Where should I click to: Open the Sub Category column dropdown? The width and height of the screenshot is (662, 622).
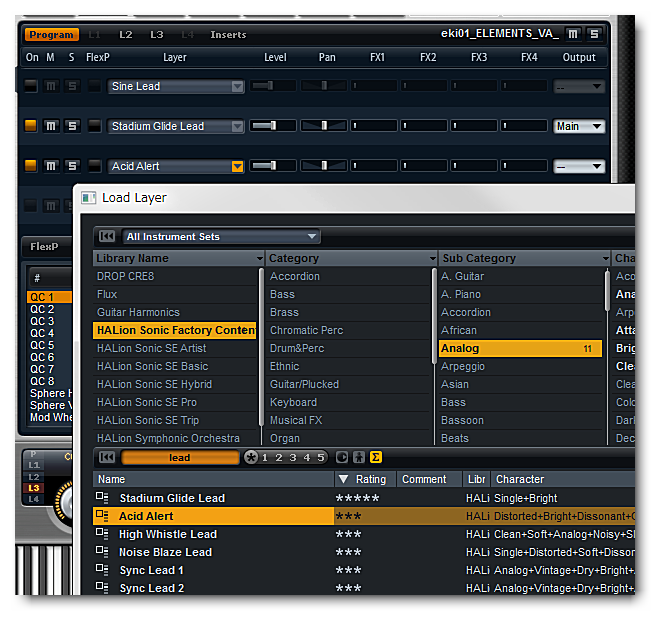pyautogui.click(x=605, y=258)
